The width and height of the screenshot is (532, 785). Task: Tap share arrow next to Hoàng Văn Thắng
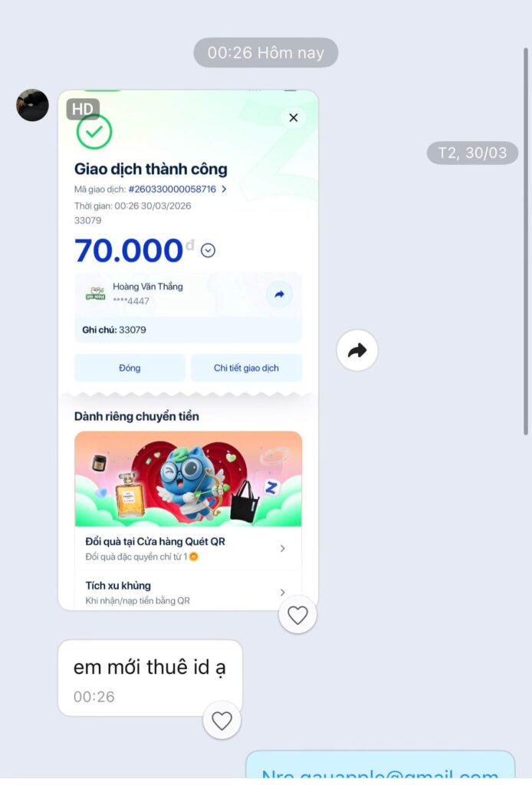279,294
